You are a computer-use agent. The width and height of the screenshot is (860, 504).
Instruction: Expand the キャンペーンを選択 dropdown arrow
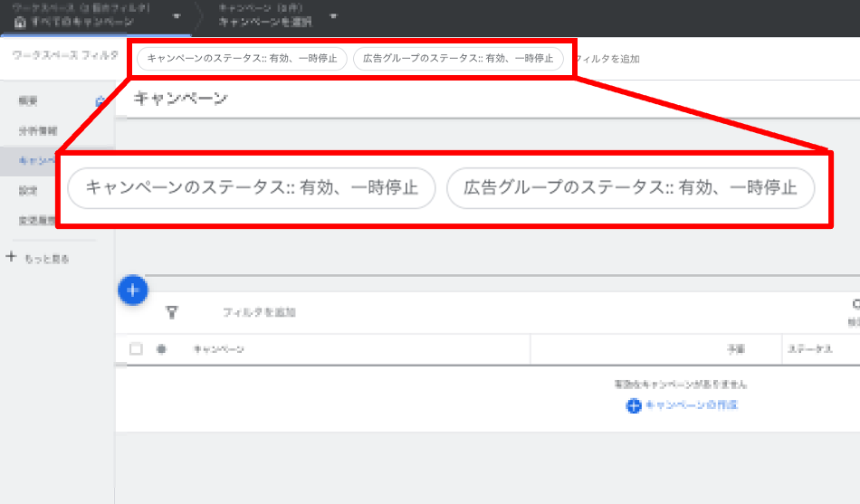click(x=333, y=16)
